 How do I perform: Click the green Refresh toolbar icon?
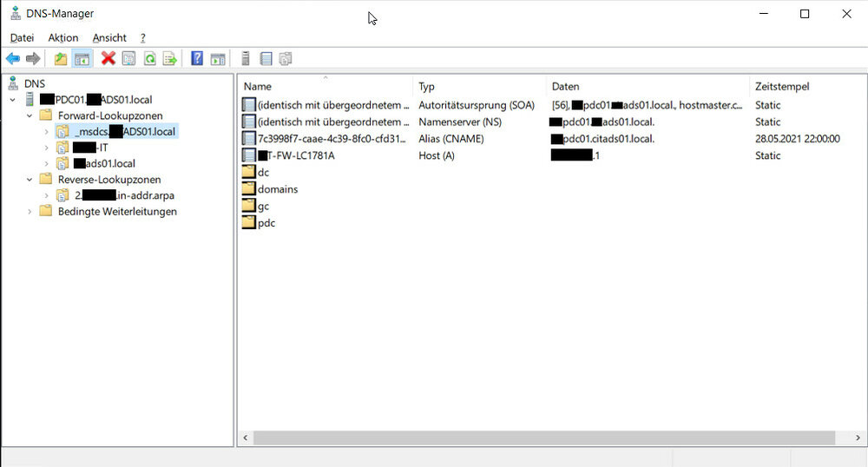click(149, 59)
